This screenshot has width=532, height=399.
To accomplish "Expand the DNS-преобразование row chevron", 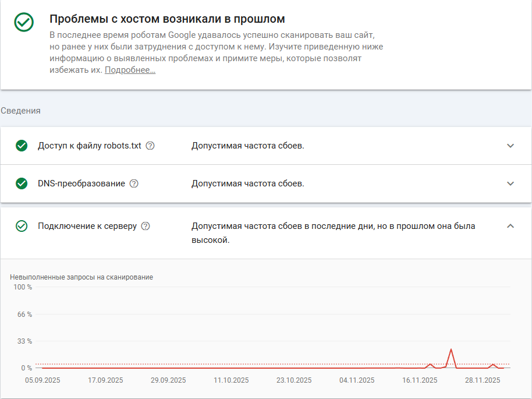I will click(510, 183).
